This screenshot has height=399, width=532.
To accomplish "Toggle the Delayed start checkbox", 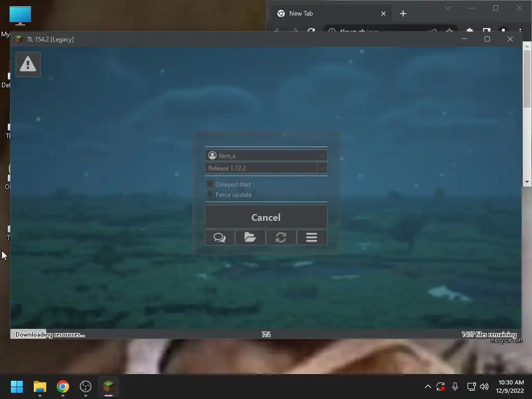I will [x=210, y=184].
